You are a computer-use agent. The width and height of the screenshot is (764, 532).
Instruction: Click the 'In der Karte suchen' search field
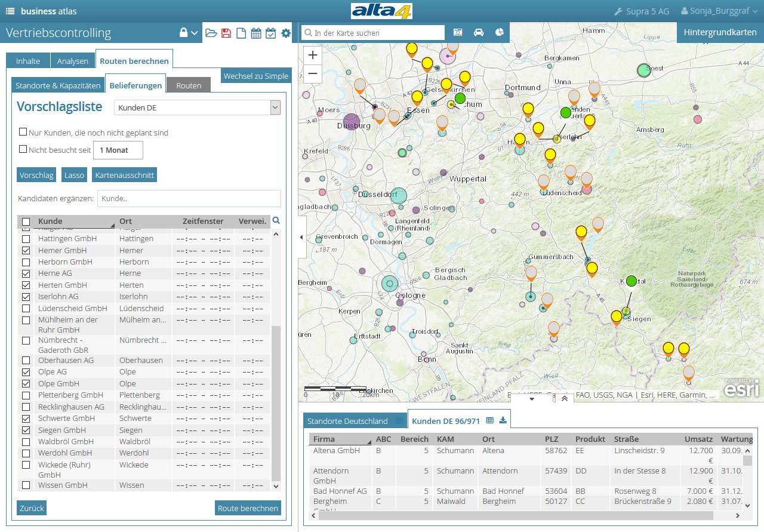click(x=373, y=33)
